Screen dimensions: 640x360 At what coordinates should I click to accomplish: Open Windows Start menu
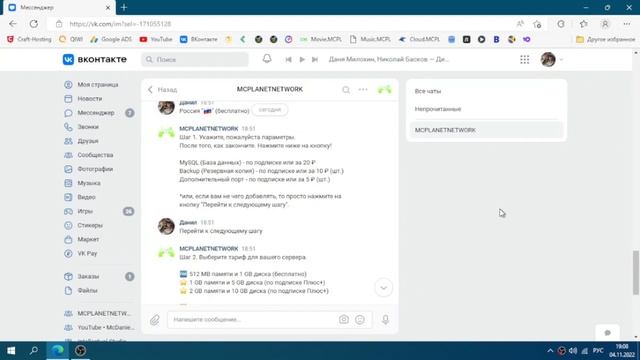click(x=11, y=351)
